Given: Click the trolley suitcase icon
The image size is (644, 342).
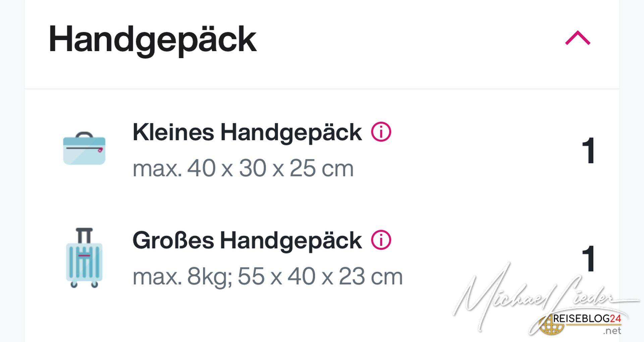Looking at the screenshot, I should coord(84,258).
